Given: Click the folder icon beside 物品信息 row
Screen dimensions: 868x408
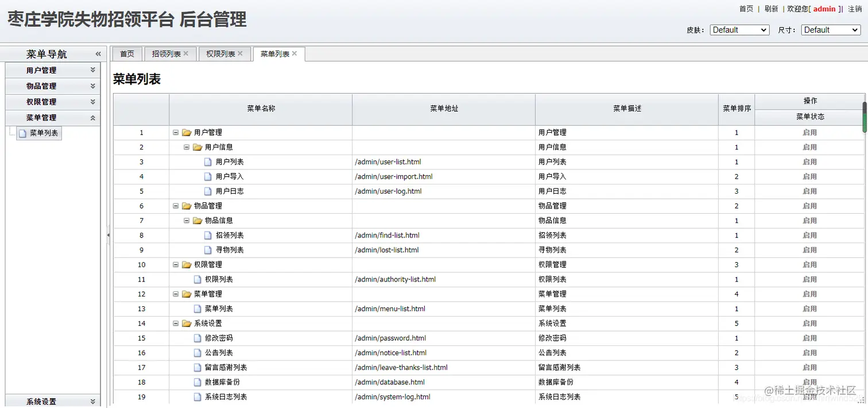Looking at the screenshot, I should [197, 221].
